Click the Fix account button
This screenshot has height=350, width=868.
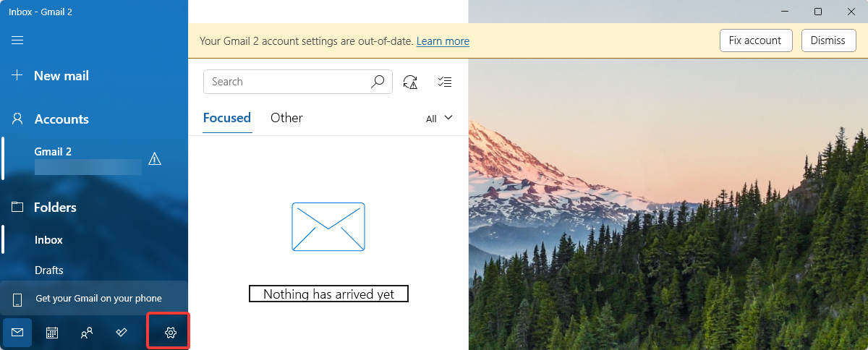(x=756, y=40)
